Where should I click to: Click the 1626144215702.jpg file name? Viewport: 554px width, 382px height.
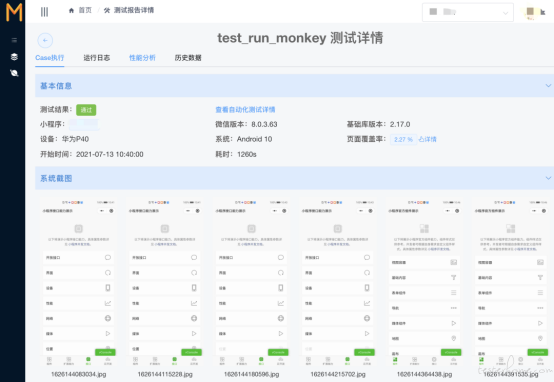(x=338, y=374)
